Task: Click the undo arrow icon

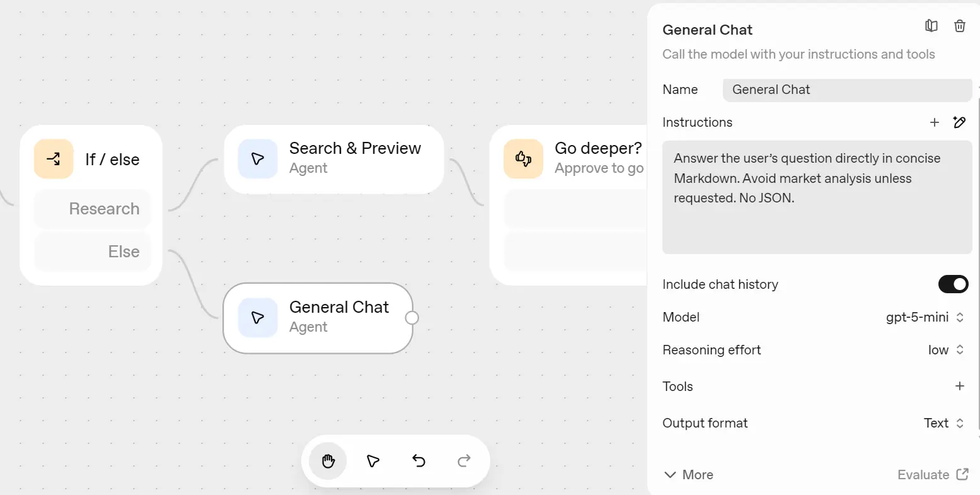Action: [x=418, y=461]
